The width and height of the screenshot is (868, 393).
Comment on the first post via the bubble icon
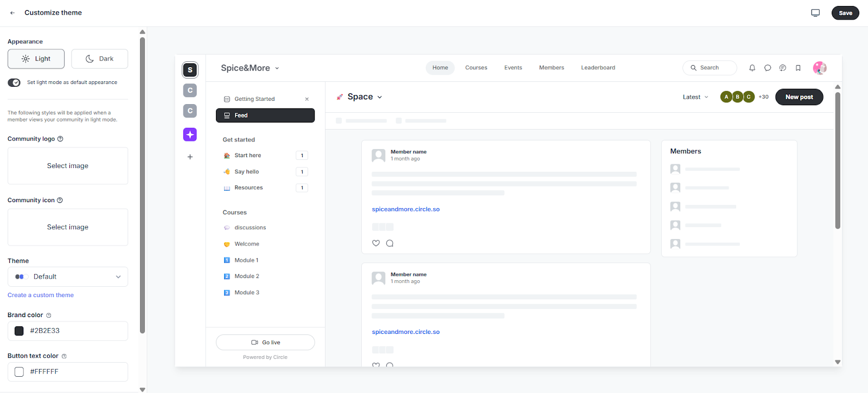(x=390, y=243)
